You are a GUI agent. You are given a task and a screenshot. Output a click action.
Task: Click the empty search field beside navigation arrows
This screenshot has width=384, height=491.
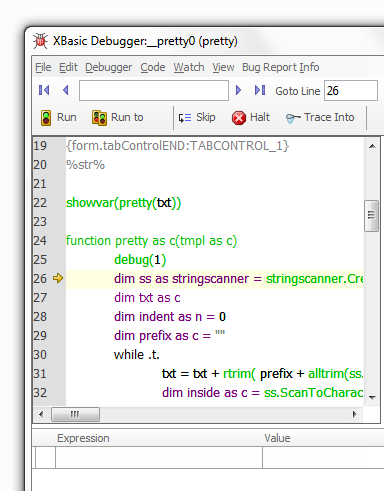point(154,90)
